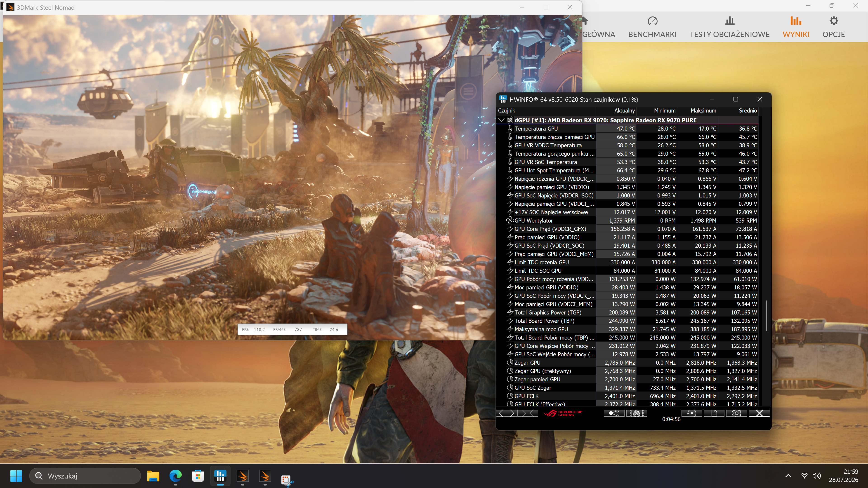Viewport: 868px width, 488px height.
Task: Close the sensors panel with the X toolbar button
Action: pyautogui.click(x=759, y=413)
